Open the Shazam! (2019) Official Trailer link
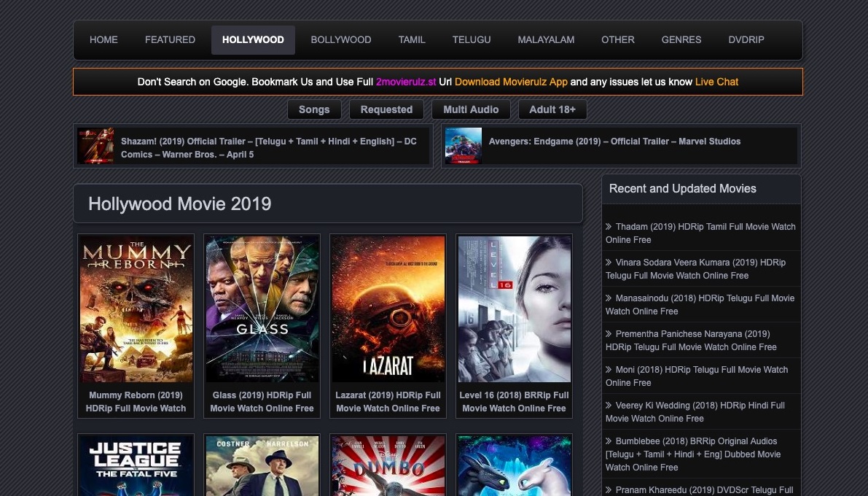The image size is (868, 496). click(x=269, y=148)
